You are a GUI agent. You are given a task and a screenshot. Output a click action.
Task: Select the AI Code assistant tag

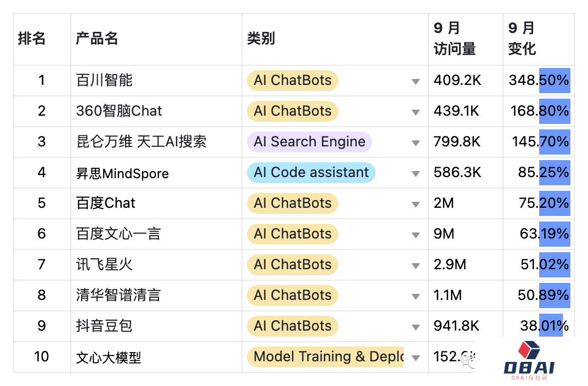coord(311,172)
